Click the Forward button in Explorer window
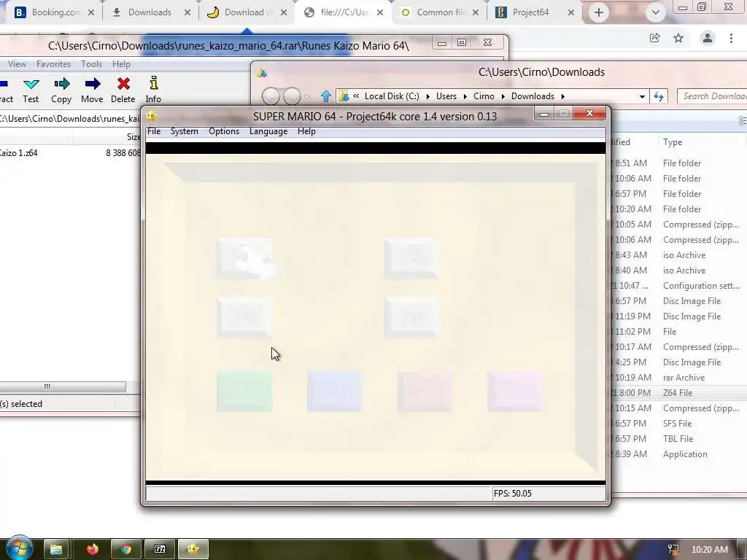This screenshot has width=747, height=560. 292,96
